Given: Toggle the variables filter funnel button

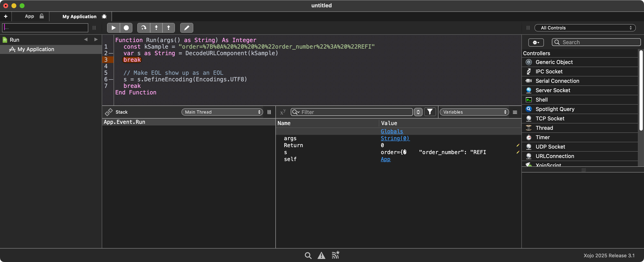Looking at the screenshot, I should [430, 112].
